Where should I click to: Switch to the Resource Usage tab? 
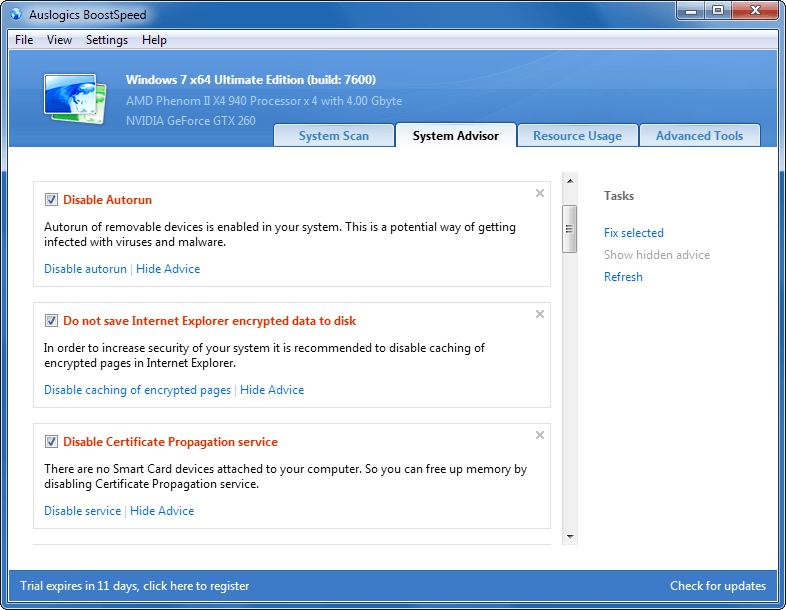tap(577, 136)
